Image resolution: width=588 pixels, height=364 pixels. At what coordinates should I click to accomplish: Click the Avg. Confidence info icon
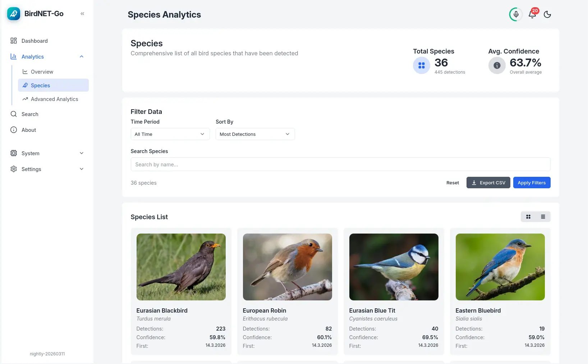497,65
